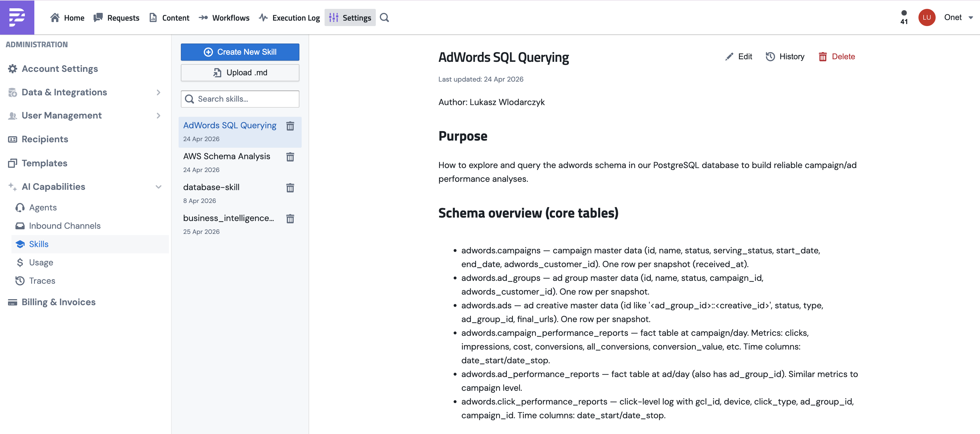Go to Workflows in top navigation
The height and width of the screenshot is (434, 980).
click(x=224, y=17)
